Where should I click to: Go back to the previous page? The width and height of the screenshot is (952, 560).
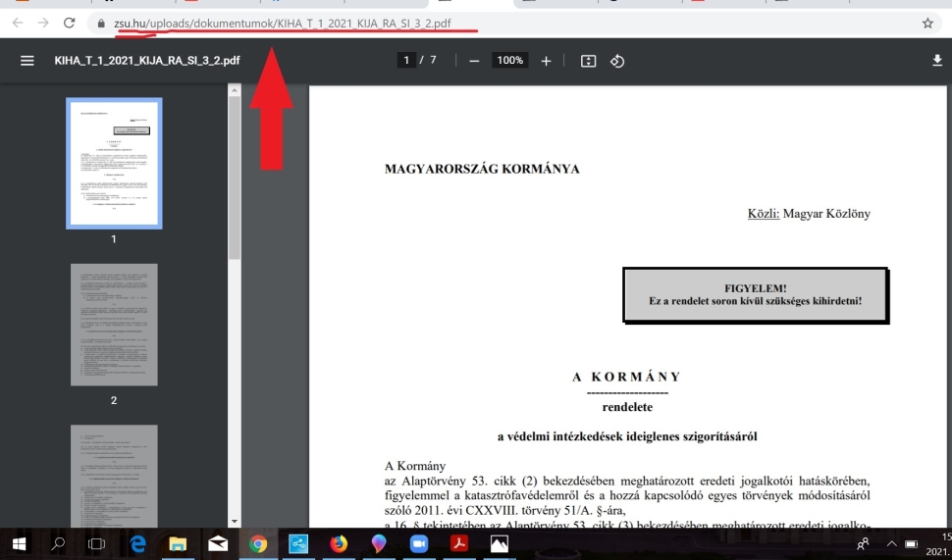pos(18,24)
